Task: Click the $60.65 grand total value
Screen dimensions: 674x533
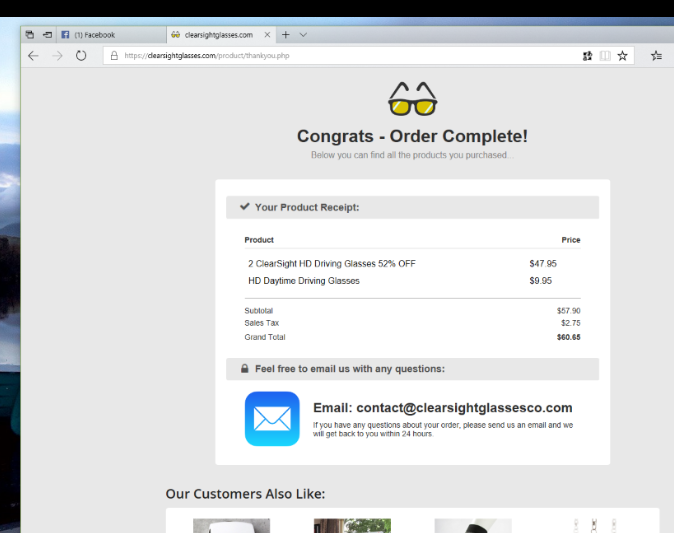Action: coord(568,337)
